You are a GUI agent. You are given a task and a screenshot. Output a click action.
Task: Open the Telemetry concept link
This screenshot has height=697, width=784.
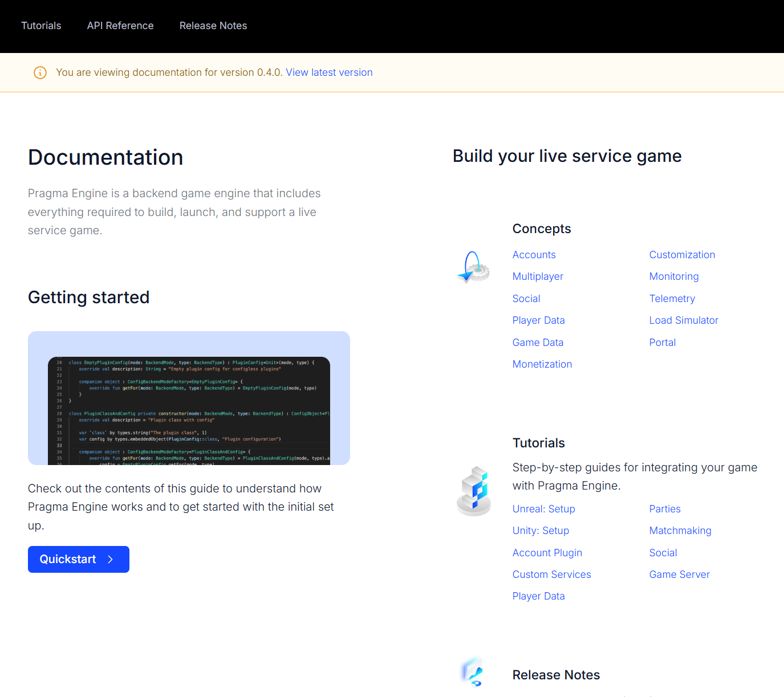point(672,299)
